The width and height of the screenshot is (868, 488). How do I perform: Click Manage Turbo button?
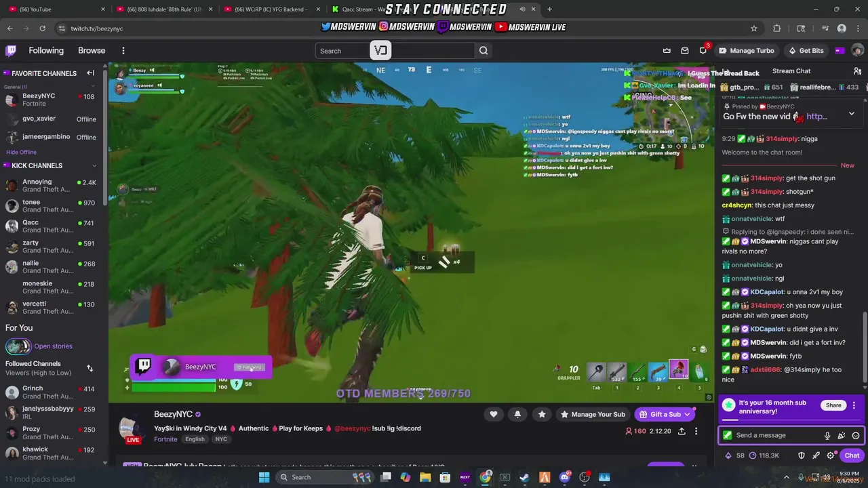click(746, 50)
